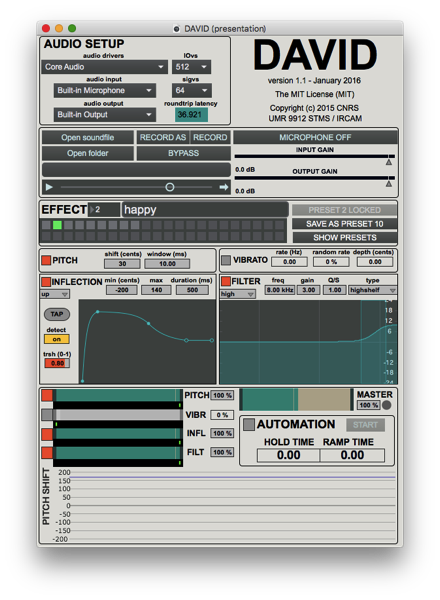
Task: Click the FILT mix 100 % value
Action: click(222, 452)
